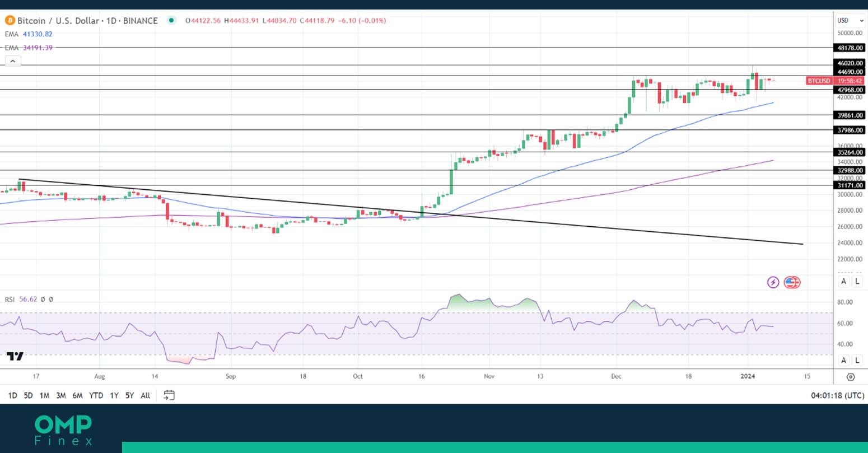868x453 pixels.
Task: Click the 42968.00 horizontal line price label
Action: click(x=850, y=90)
